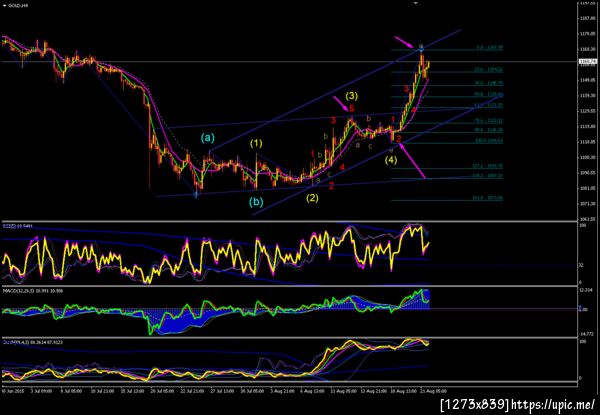
Task: Click the 20 Jul 05:00 time axis label
Action: click(162, 391)
